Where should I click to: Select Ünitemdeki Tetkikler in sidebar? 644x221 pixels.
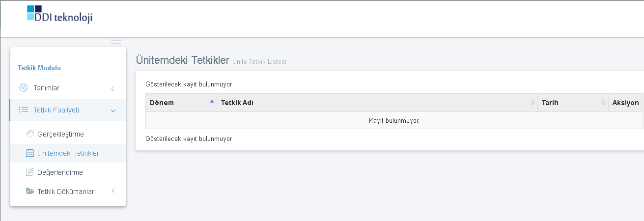[x=68, y=153]
